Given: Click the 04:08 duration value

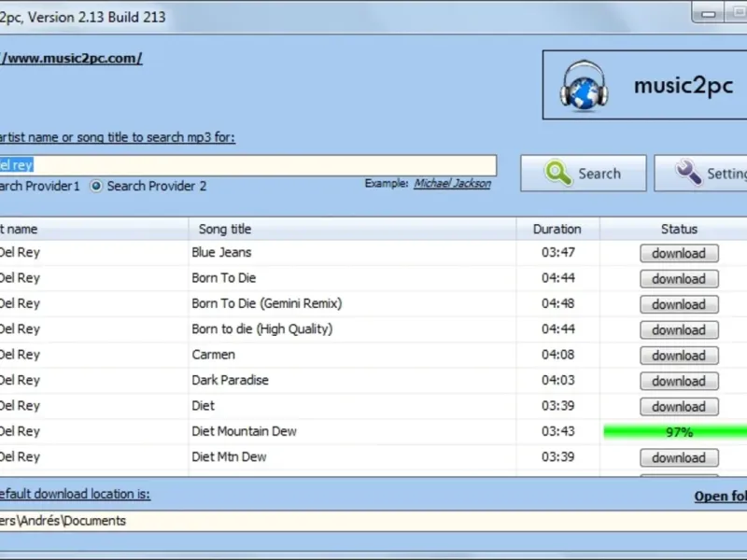Looking at the screenshot, I should (x=557, y=355).
